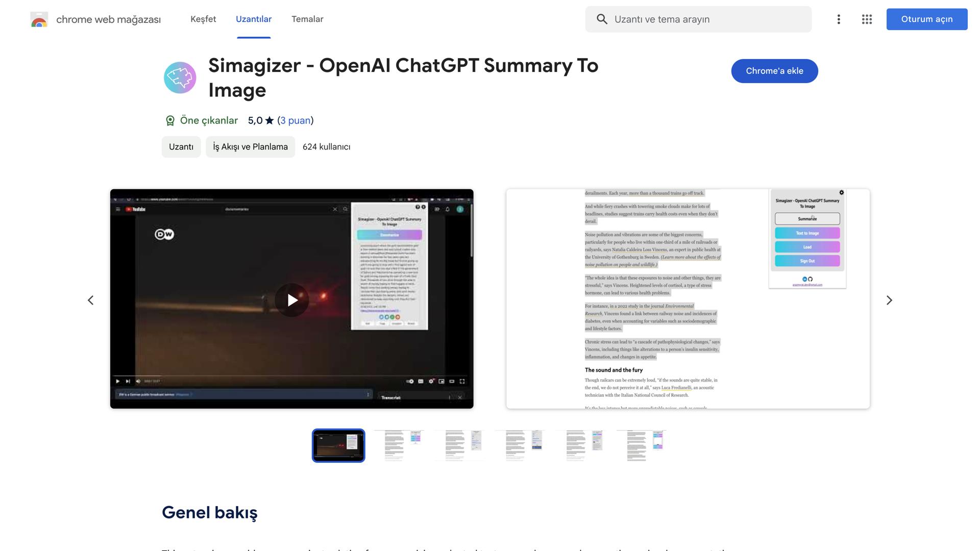The width and height of the screenshot is (980, 551).
Task: Click the Öne çıkanlar featured badge icon
Action: (x=170, y=121)
